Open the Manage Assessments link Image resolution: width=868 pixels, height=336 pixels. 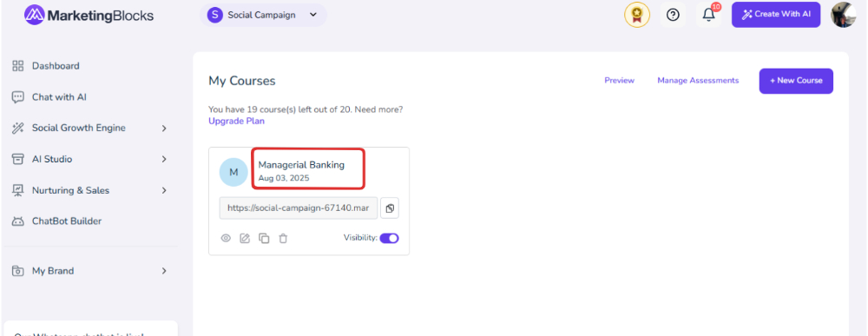coord(698,80)
